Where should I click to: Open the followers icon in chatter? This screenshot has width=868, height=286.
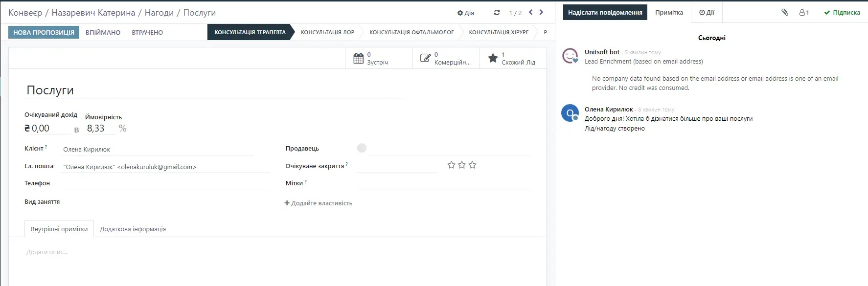tap(804, 13)
